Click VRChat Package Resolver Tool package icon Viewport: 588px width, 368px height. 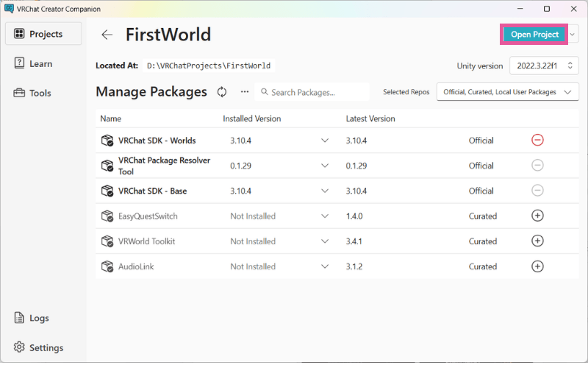[x=107, y=166]
